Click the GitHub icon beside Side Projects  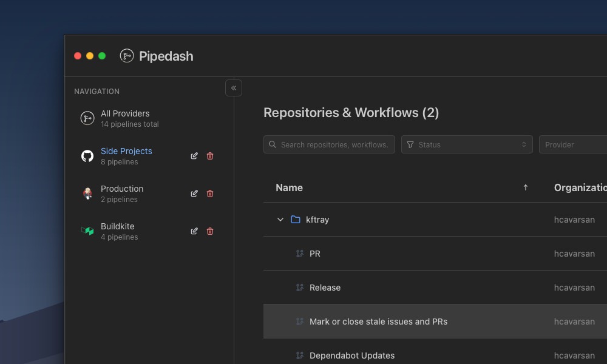pos(87,156)
